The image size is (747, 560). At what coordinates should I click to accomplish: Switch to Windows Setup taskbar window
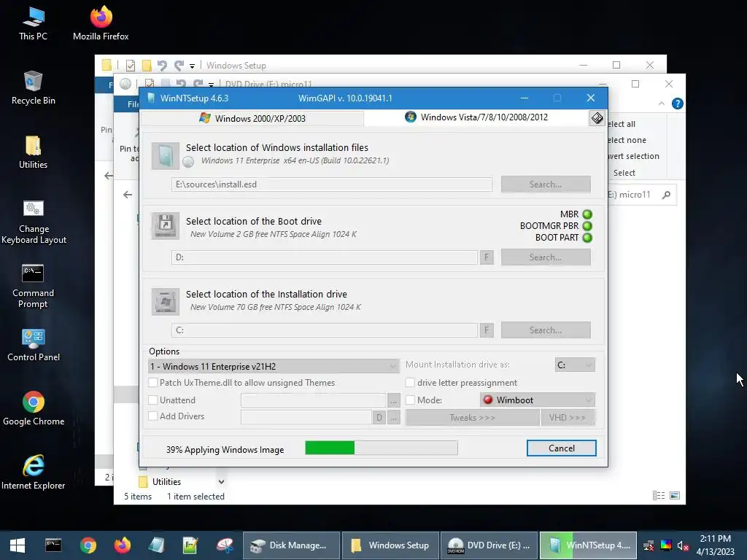pos(390,545)
